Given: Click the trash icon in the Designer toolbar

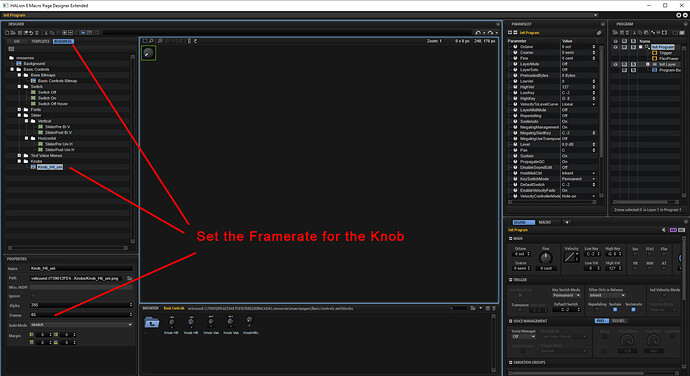Looking at the screenshot, I should click(x=37, y=33).
